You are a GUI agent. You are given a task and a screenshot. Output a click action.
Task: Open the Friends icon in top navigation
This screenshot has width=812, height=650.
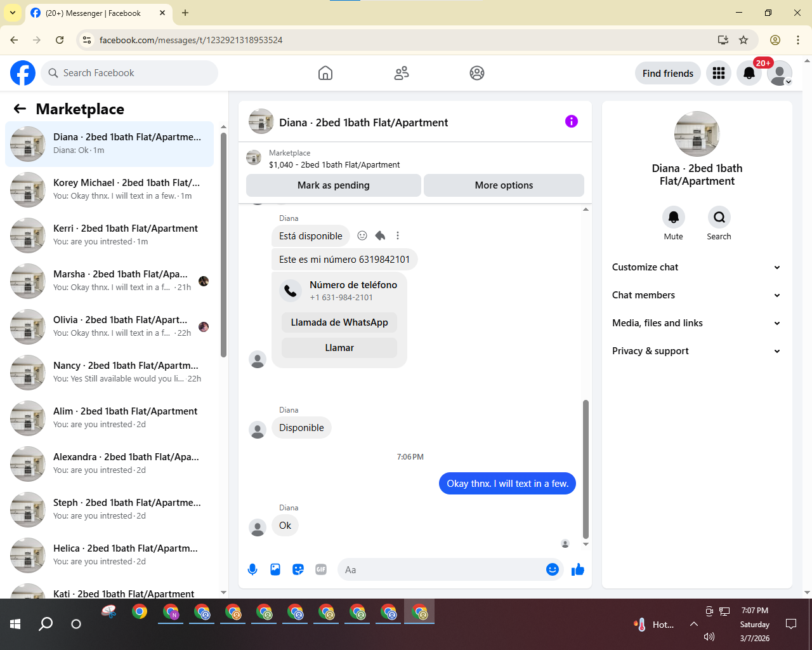[x=402, y=73]
